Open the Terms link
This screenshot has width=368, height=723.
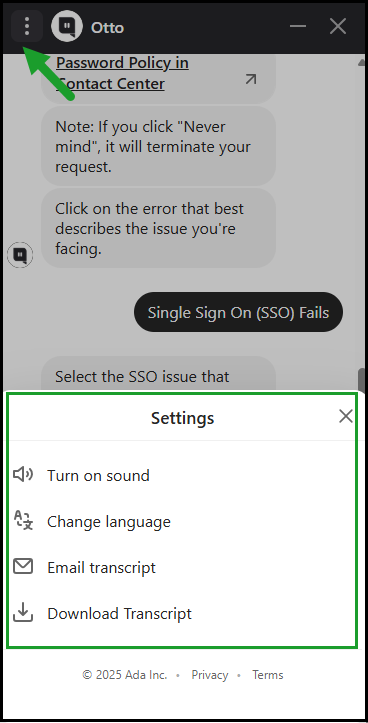click(267, 675)
